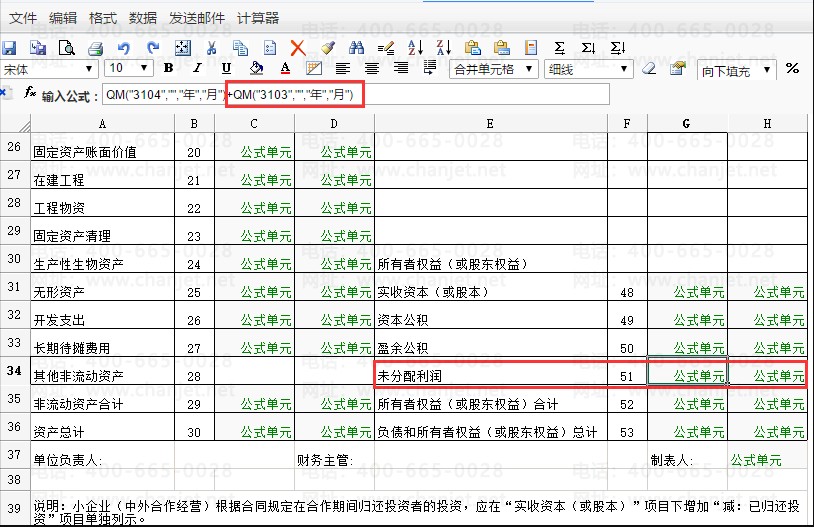Click the Print icon
This screenshot has height=527, width=814.
[96, 49]
